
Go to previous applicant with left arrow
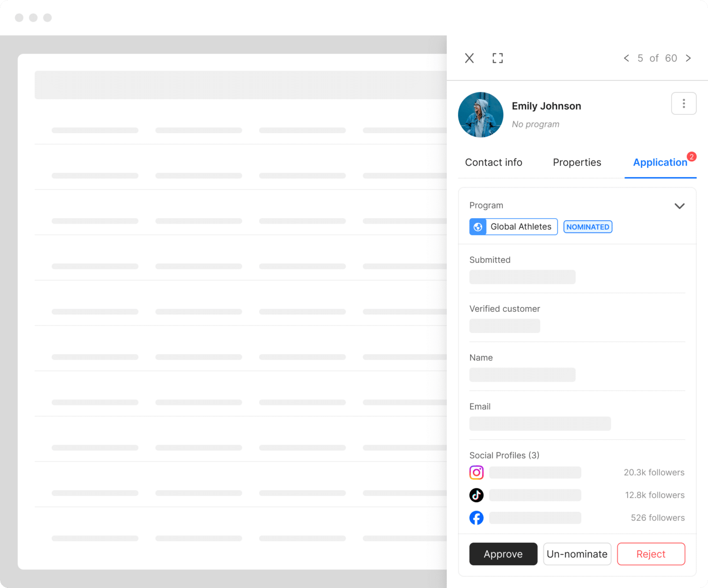[626, 58]
